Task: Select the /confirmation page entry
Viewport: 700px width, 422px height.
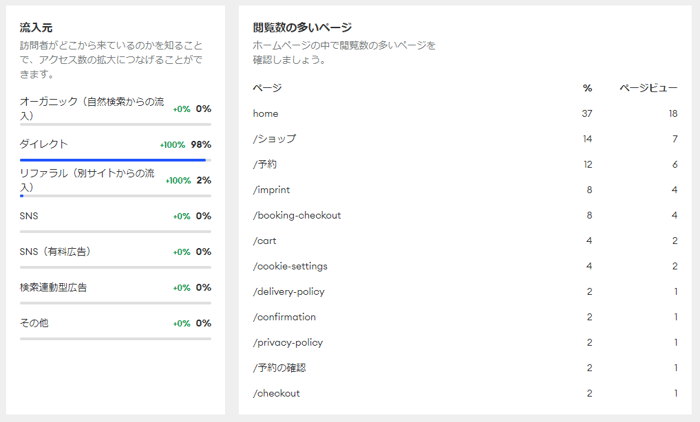Action: coord(285,317)
